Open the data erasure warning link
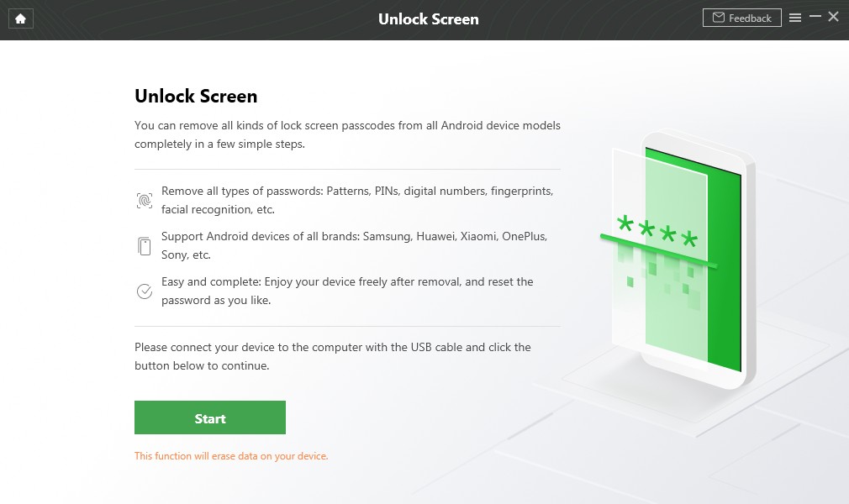The image size is (849, 504). 231,455
